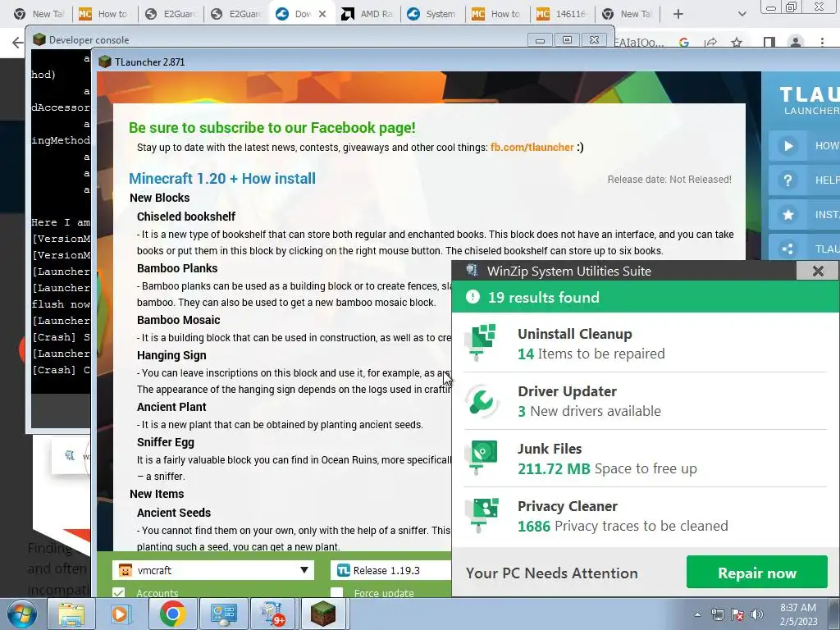This screenshot has height=630, width=840.
Task: Click the Privacy Cleaner icon
Action: tap(481, 515)
